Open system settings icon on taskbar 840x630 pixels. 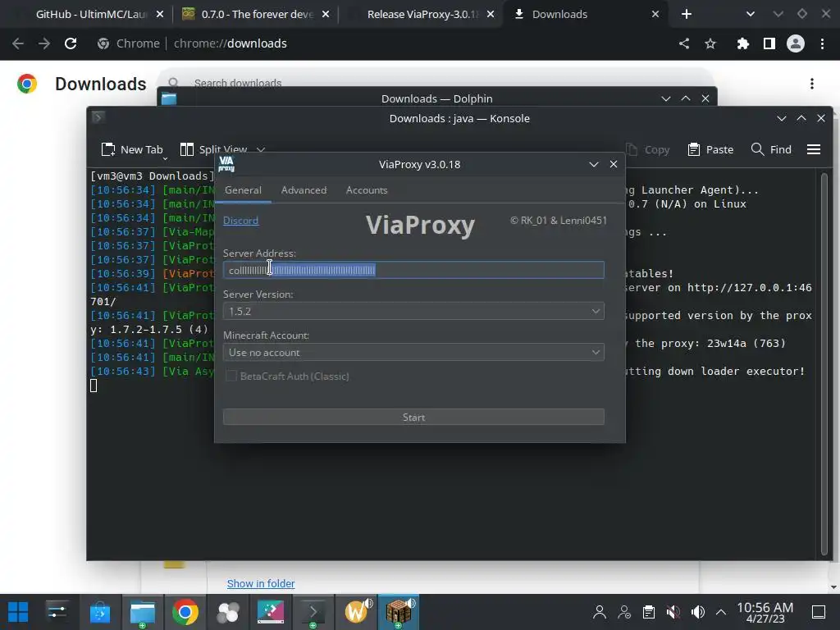coord(57,612)
